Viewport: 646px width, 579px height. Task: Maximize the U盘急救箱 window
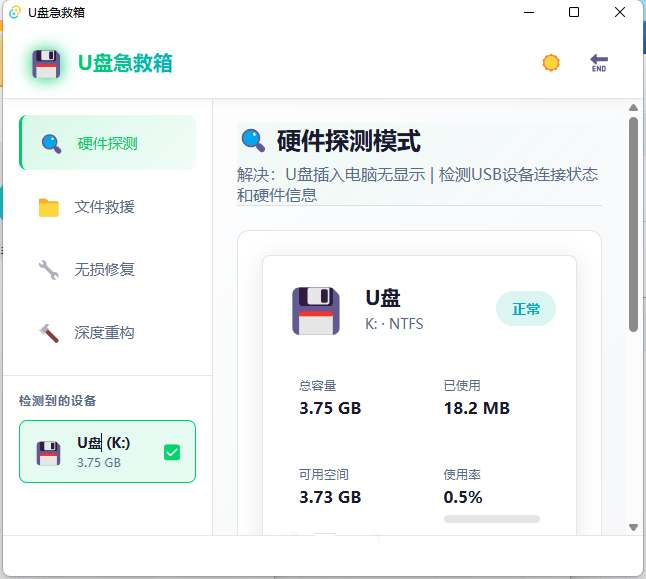pyautogui.click(x=574, y=12)
